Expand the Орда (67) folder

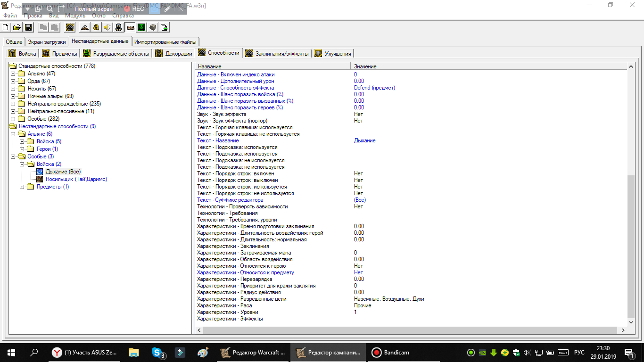click(x=13, y=81)
